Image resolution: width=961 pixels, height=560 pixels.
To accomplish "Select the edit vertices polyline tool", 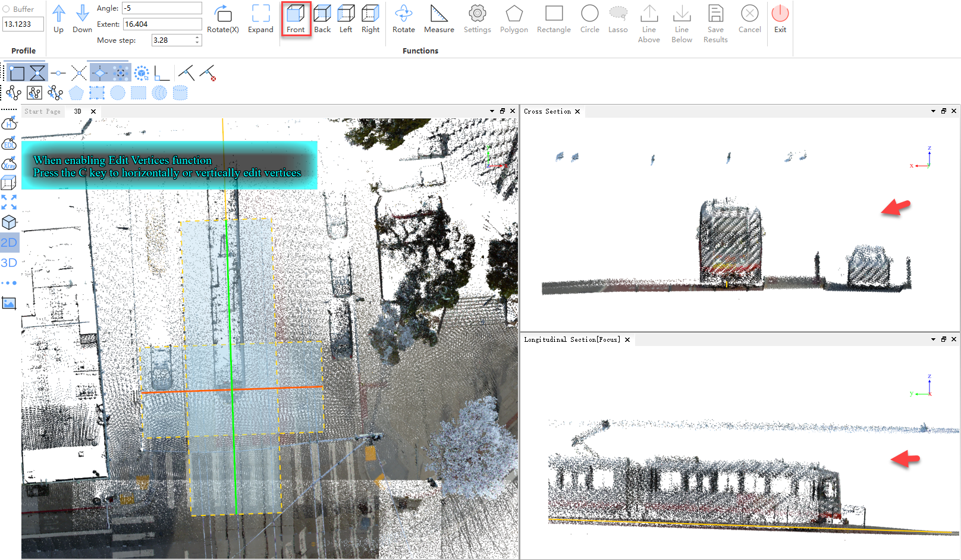I will click(14, 93).
